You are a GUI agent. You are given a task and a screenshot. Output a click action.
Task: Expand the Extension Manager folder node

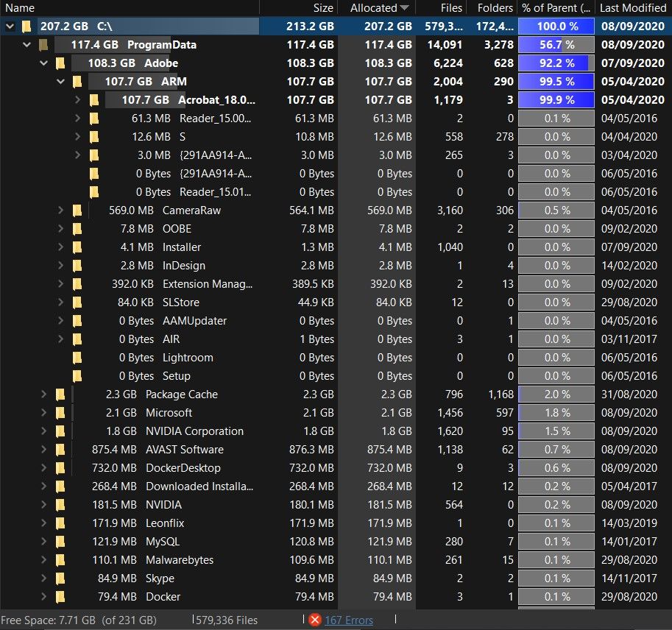pyautogui.click(x=60, y=283)
